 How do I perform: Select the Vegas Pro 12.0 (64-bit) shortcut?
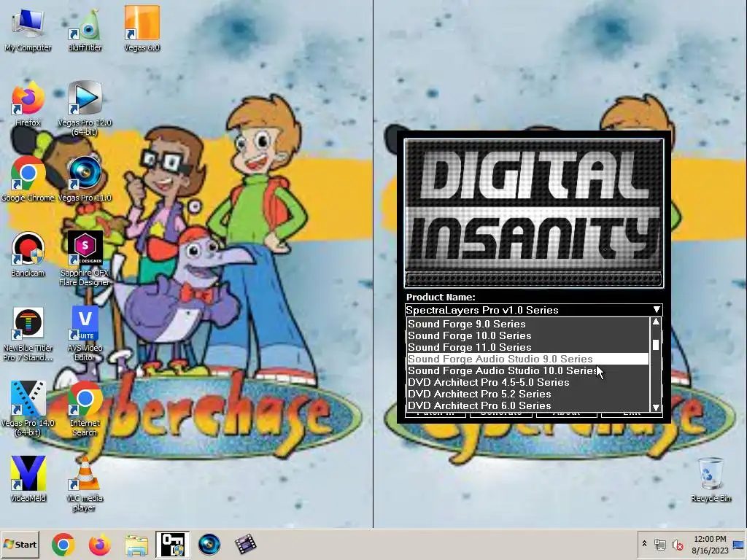pyautogui.click(x=85, y=109)
